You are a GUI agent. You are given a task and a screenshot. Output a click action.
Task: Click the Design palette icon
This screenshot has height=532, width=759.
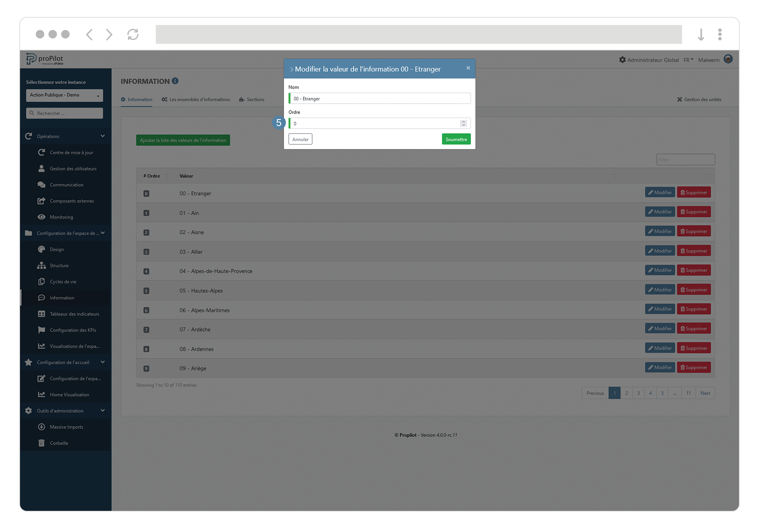42,249
